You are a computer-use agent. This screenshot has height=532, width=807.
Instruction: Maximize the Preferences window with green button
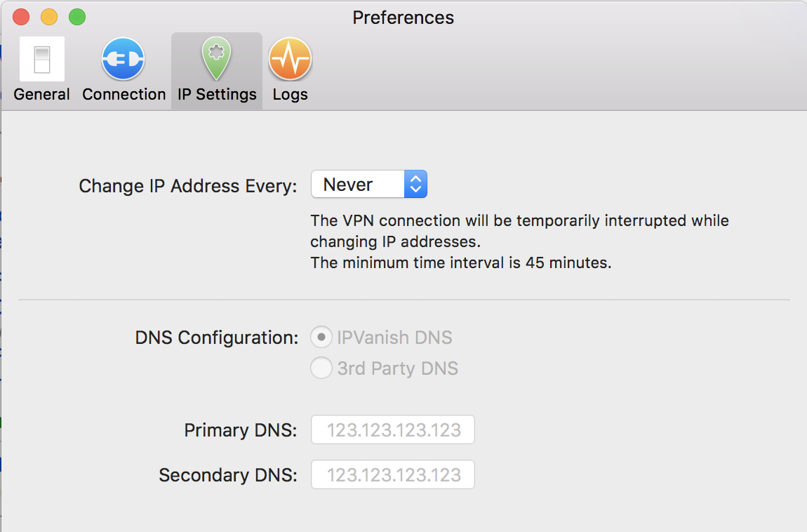[77, 17]
